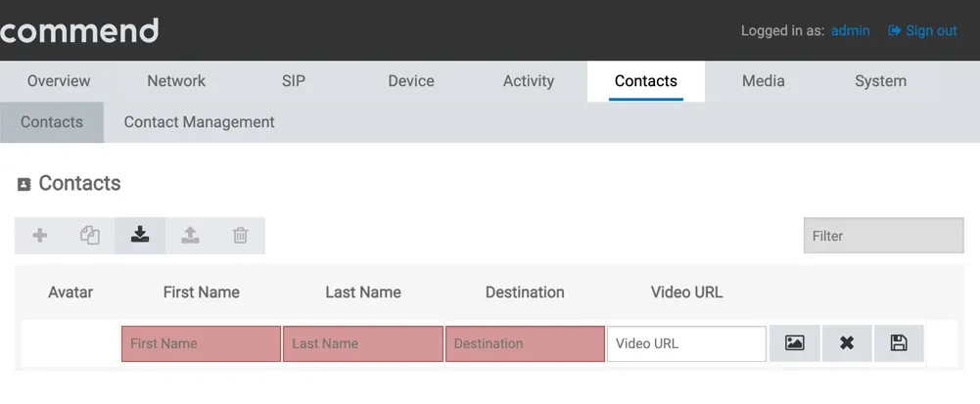Click the duplicate contact icon
Screen dimensions: 980x404
click(90, 236)
